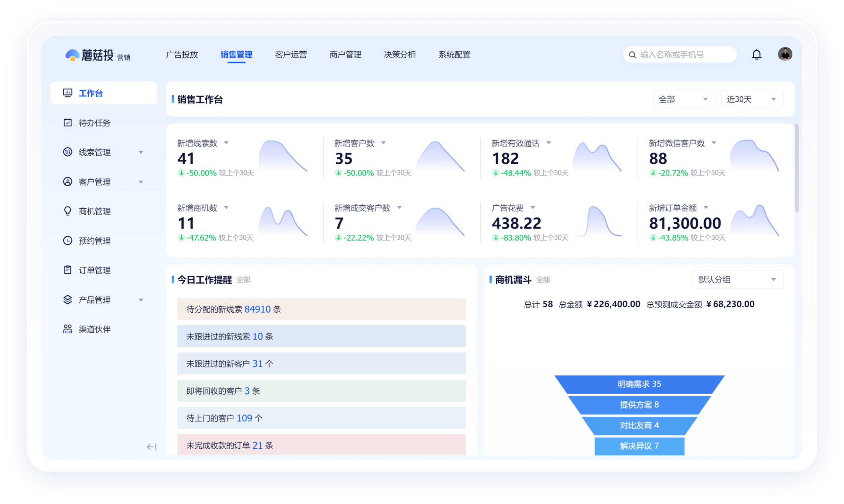Screen dimensions: 844x504
Task: Click the 蘑菇投 mushroom logo
Action: [73, 55]
